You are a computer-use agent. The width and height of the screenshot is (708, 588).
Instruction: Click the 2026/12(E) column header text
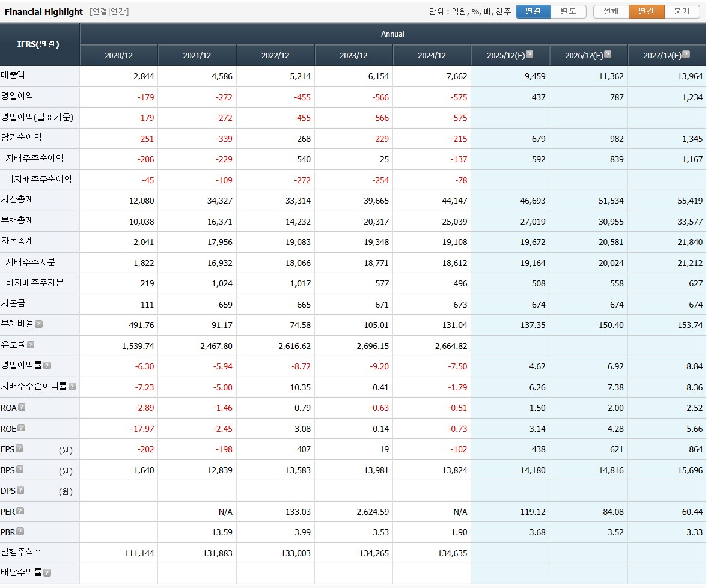click(x=584, y=55)
